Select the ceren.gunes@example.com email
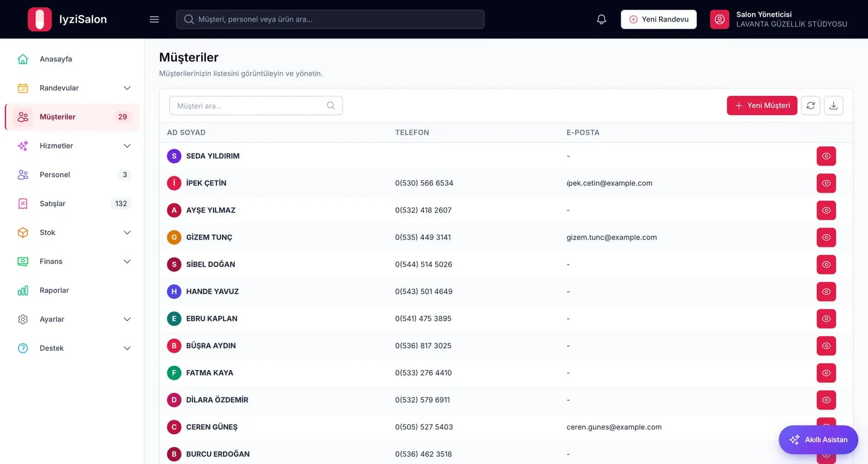This screenshot has width=868, height=464. pos(614,427)
